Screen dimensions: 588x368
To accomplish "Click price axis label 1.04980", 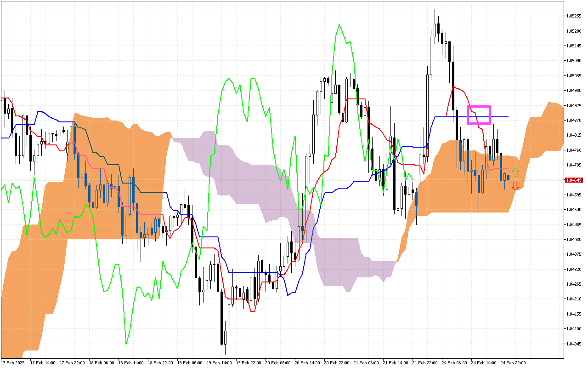I will (x=574, y=91).
